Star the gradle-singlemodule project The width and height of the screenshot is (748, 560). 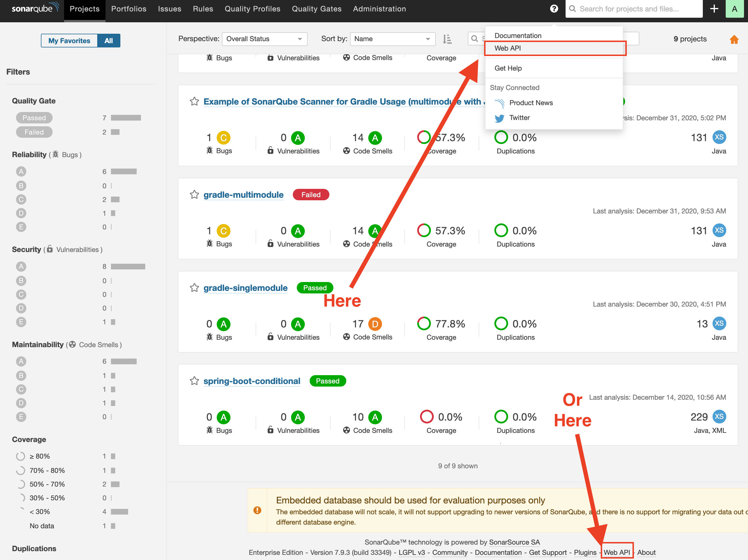[194, 288]
